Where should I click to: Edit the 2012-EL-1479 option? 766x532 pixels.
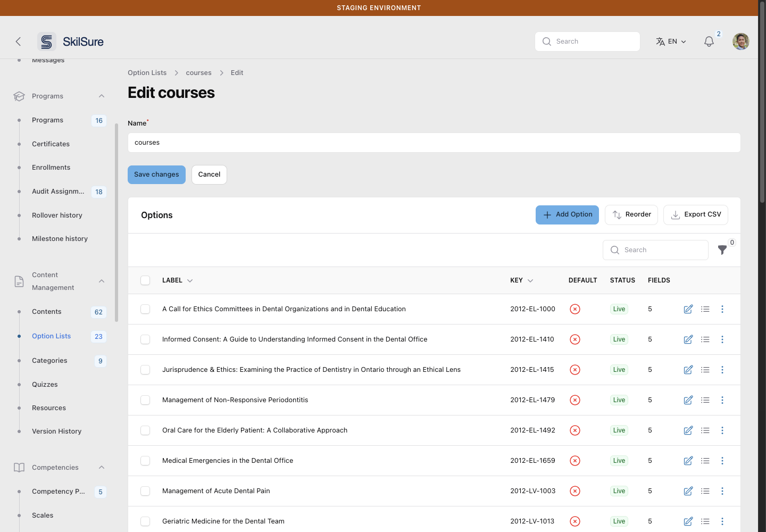click(688, 400)
